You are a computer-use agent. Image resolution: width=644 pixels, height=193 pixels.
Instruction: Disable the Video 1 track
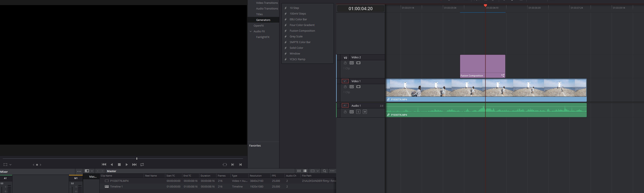(x=358, y=87)
